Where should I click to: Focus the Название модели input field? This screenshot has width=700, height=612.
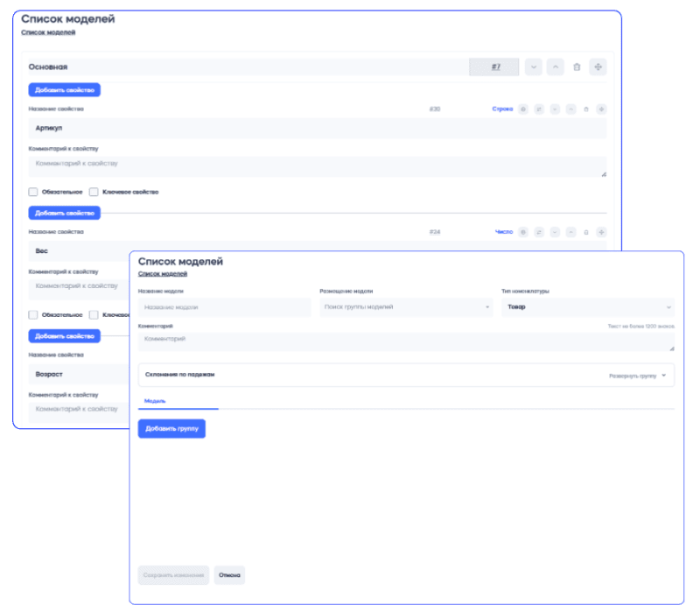[224, 307]
